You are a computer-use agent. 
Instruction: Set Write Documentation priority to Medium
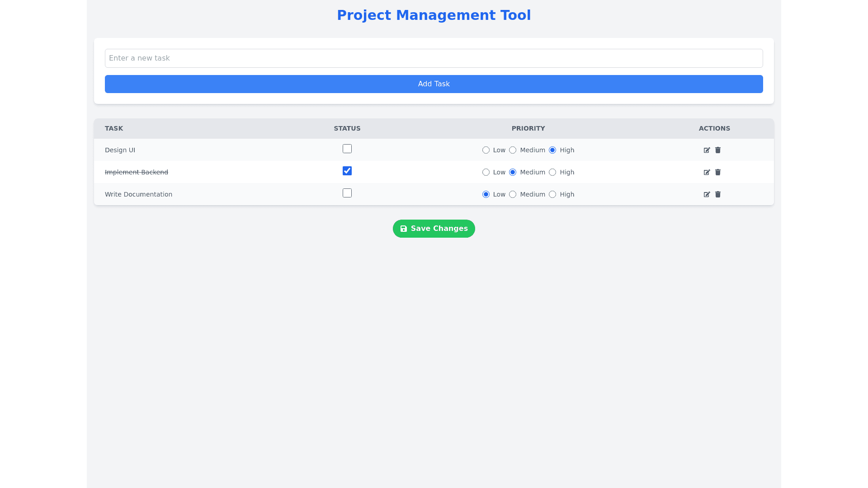click(x=513, y=194)
